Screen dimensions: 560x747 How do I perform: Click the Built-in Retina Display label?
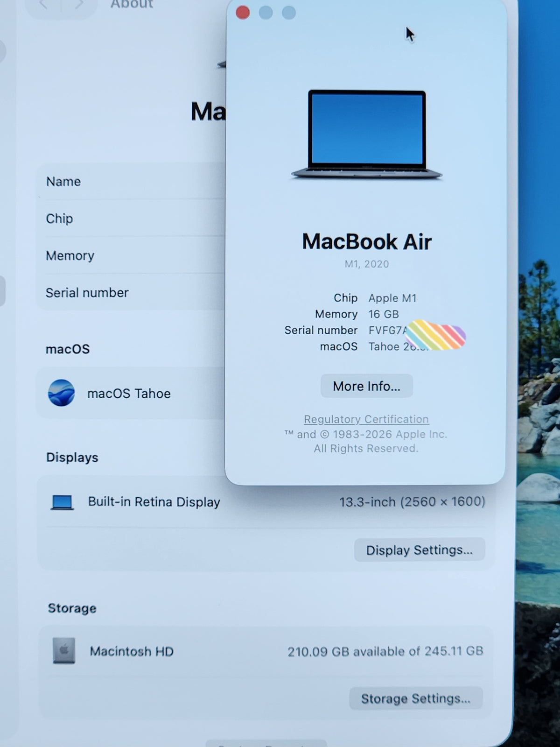coord(154,502)
